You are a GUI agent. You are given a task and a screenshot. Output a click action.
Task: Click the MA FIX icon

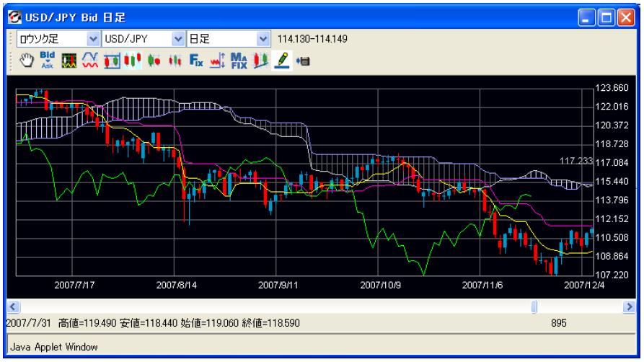click(239, 61)
